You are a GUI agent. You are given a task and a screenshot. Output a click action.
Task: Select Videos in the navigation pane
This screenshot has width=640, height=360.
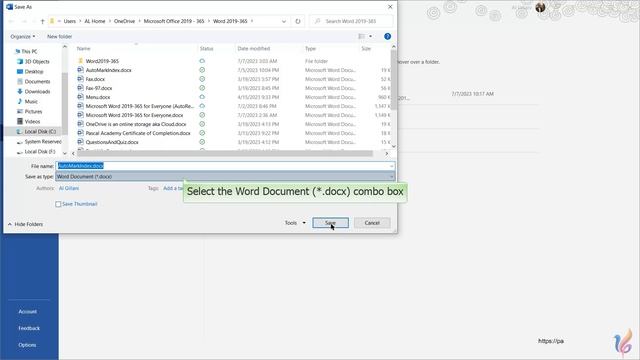tap(32, 122)
